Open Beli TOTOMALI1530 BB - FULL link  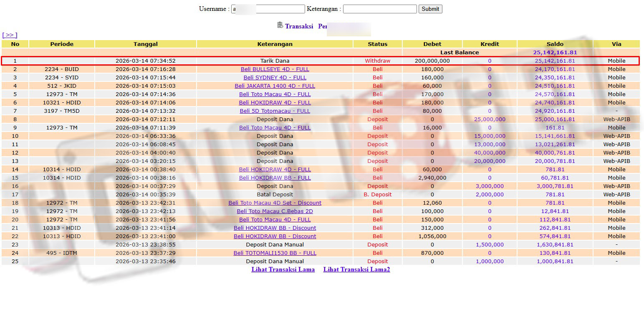pos(275,253)
